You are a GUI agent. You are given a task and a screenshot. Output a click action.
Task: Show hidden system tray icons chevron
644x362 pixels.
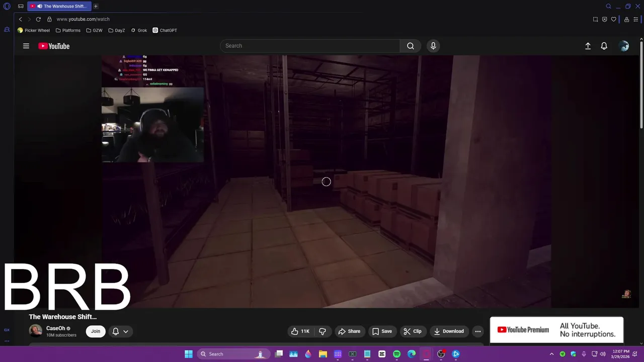(x=551, y=354)
